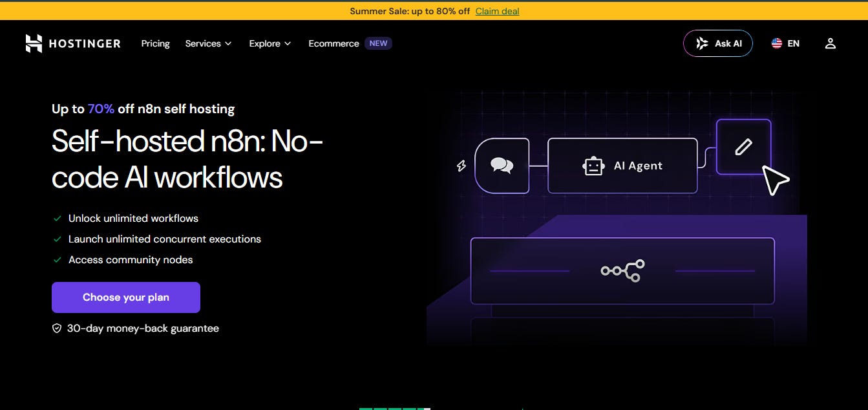Change language via the EN selector
The height and width of the screenshot is (410, 868).
pos(785,43)
